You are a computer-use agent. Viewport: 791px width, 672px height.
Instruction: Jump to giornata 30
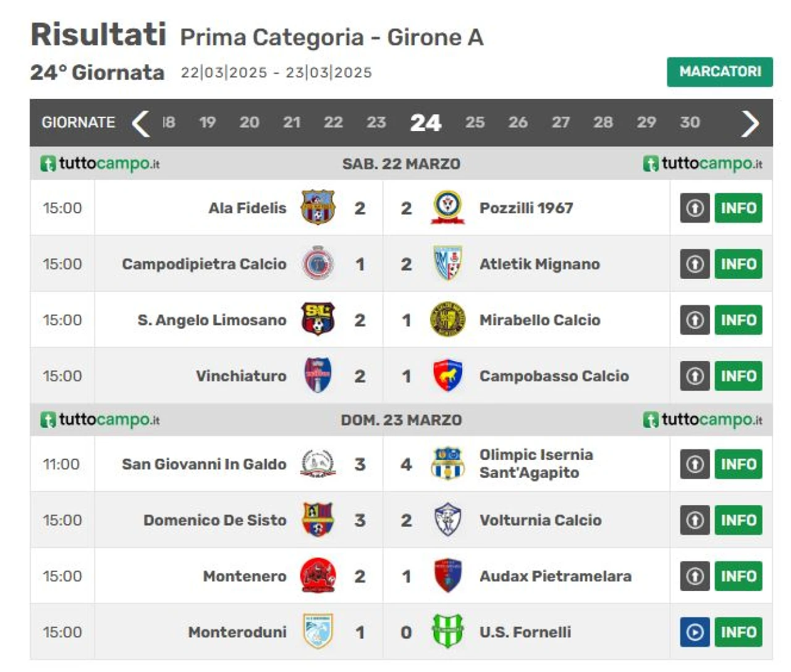point(690,122)
